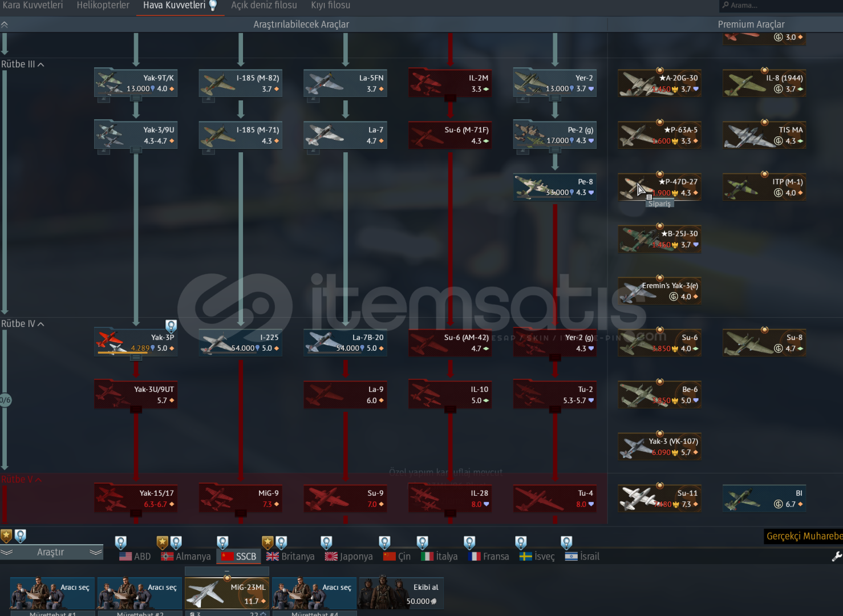This screenshot has width=843, height=616.
Task: Switch nation to ABD
Action: 135,556
